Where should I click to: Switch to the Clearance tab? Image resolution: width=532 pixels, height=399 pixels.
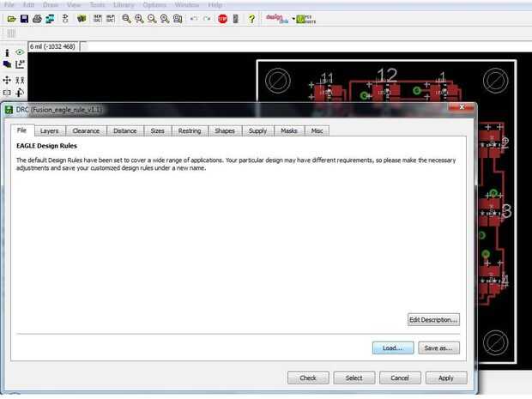pos(86,131)
